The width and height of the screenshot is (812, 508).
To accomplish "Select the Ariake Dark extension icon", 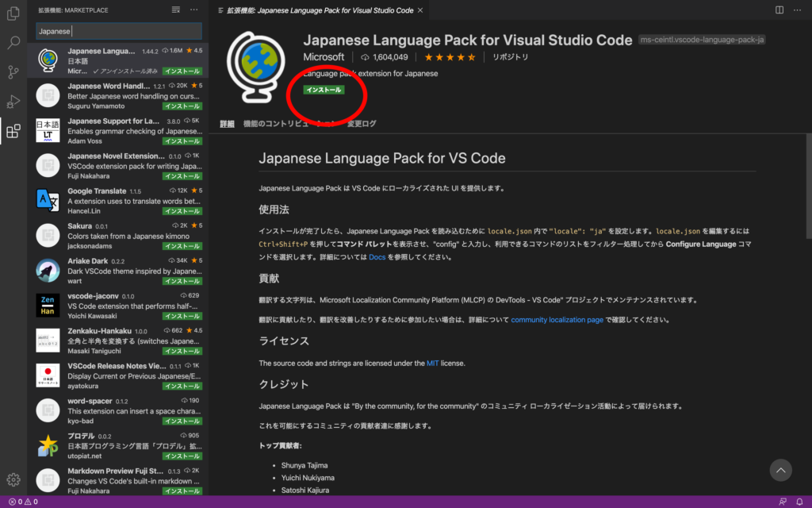I will tap(48, 271).
